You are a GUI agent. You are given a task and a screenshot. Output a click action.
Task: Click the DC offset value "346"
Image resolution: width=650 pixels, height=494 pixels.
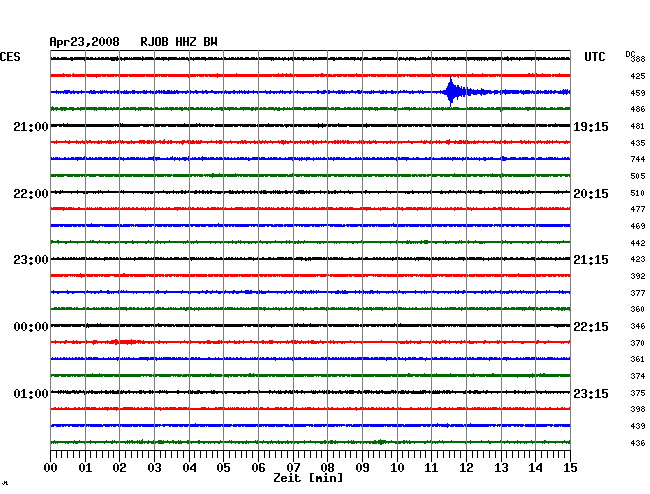[x=638, y=326]
